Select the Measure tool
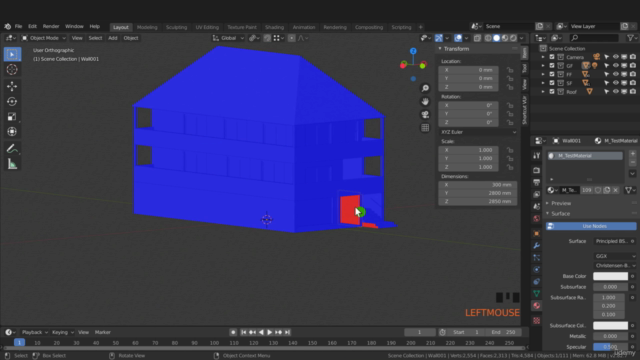Screen dimensions: 640x360 [12, 164]
